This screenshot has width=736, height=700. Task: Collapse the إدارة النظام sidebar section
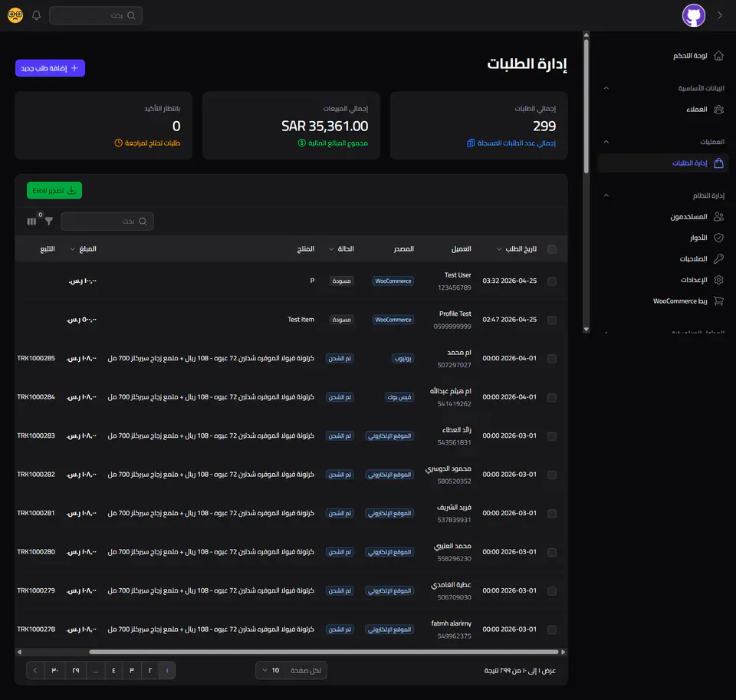[x=606, y=196]
